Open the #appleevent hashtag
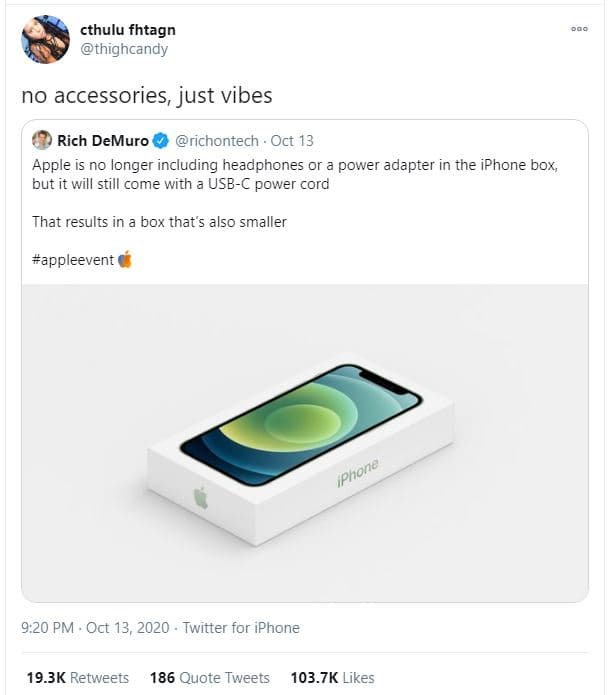Viewport: 611px width, 695px height. [x=72, y=260]
